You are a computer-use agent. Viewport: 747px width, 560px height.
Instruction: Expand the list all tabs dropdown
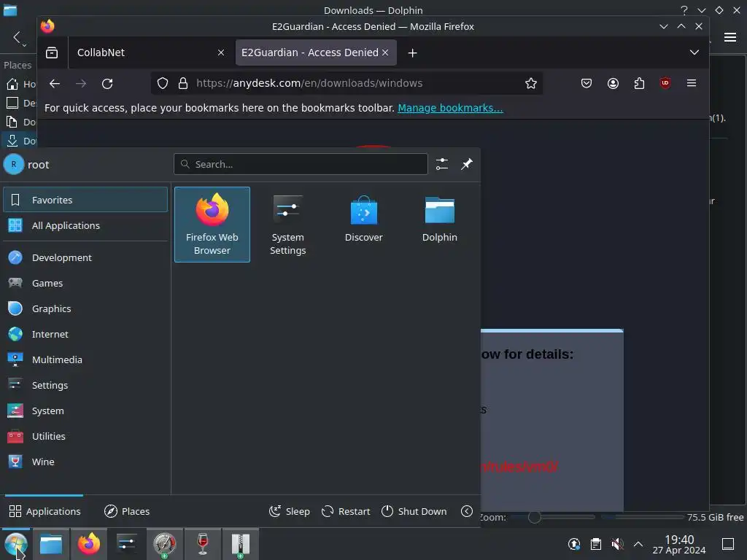coord(694,52)
